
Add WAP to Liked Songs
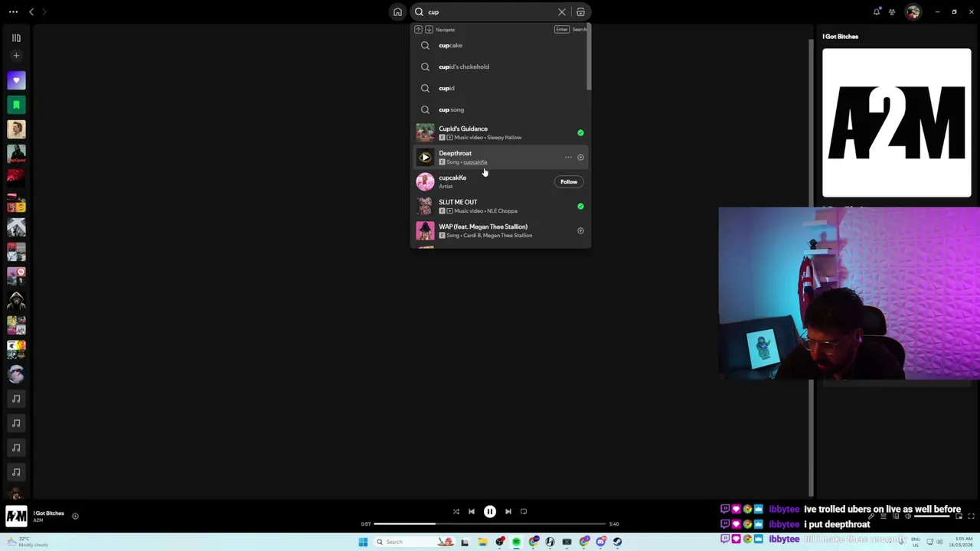coord(580,230)
